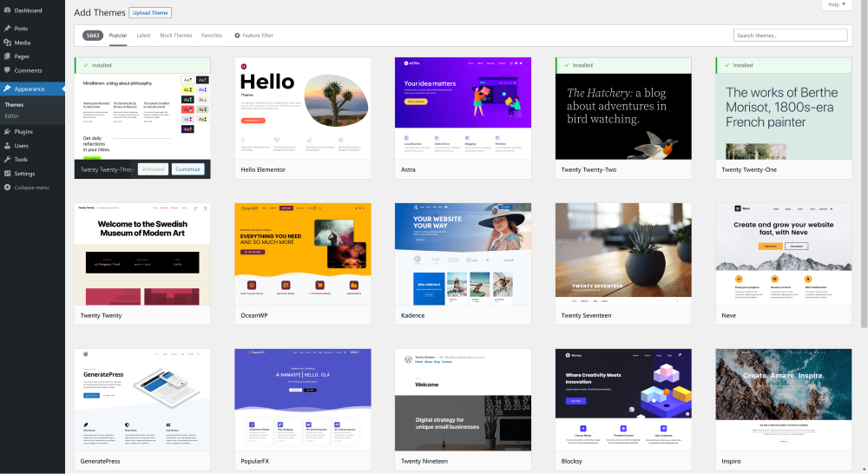
Task: Select the GeneratePress theme thumbnail
Action: (x=142, y=400)
